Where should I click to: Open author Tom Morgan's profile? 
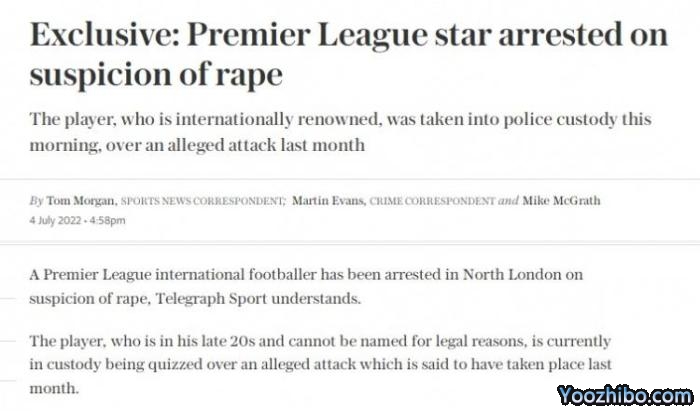tap(81, 200)
